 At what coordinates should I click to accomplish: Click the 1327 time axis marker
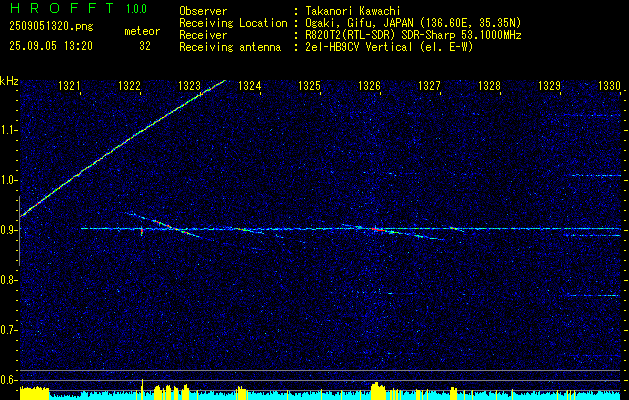pyautogui.click(x=429, y=85)
